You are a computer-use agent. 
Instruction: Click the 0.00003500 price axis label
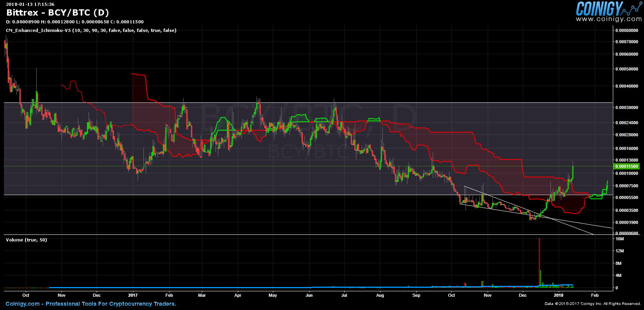(627, 210)
